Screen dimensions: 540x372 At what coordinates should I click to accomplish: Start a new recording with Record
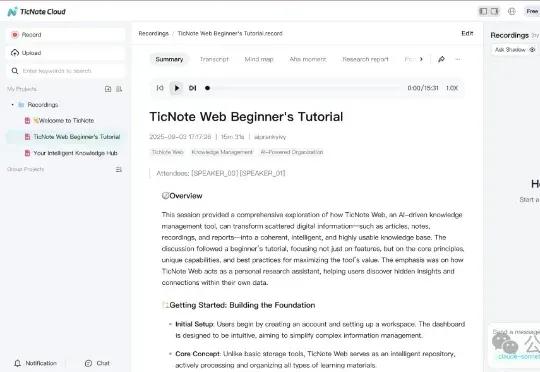(65, 35)
